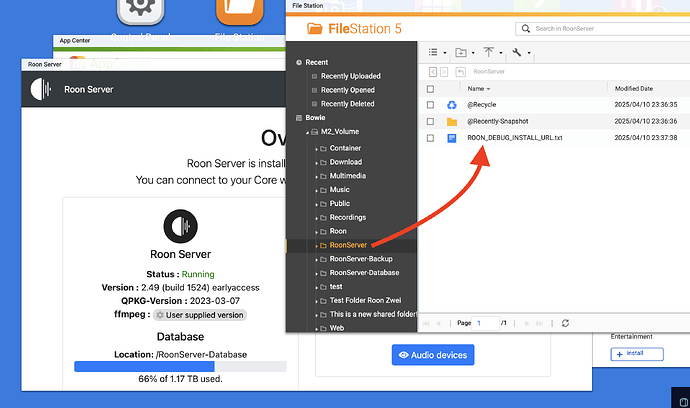
Task: Sort by the Modified Date column header
Action: [634, 89]
